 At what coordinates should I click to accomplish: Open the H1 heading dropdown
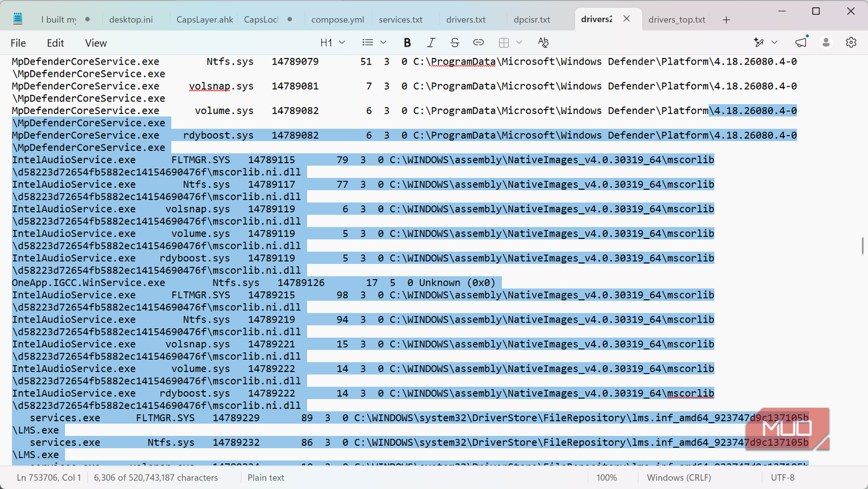click(333, 42)
